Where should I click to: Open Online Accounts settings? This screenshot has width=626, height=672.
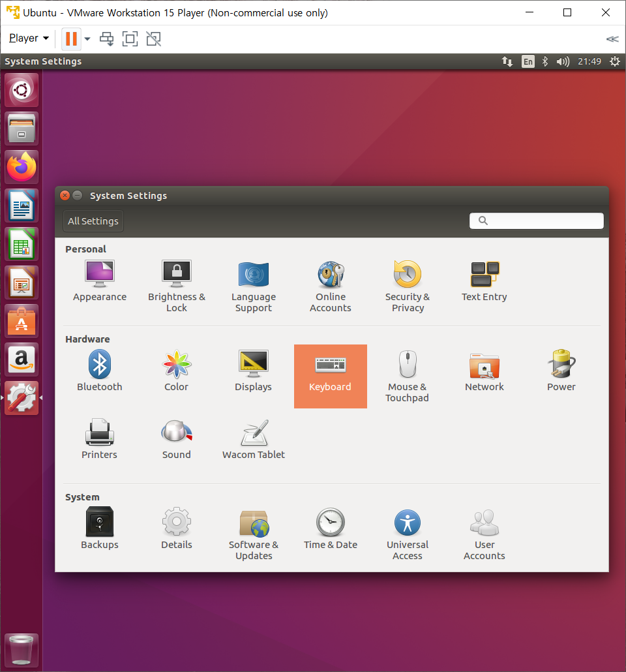[x=331, y=286]
